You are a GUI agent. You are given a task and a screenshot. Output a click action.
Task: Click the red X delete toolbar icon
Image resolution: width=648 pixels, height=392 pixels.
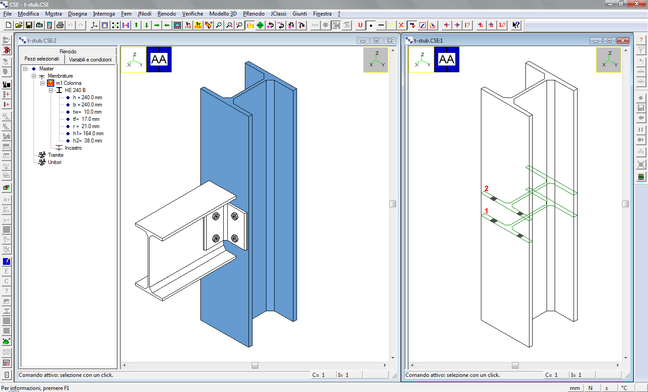(x=401, y=25)
